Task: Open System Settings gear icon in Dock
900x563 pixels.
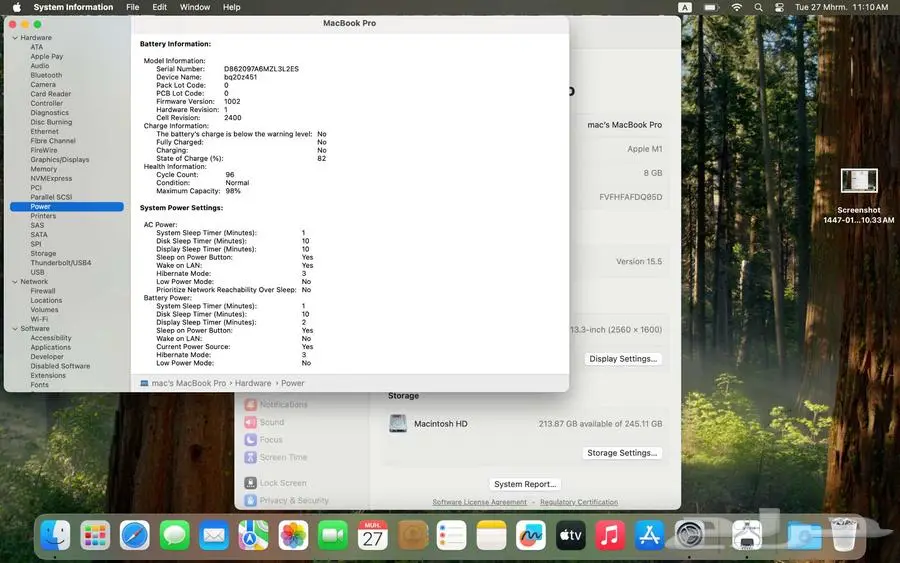Action: coord(689,535)
